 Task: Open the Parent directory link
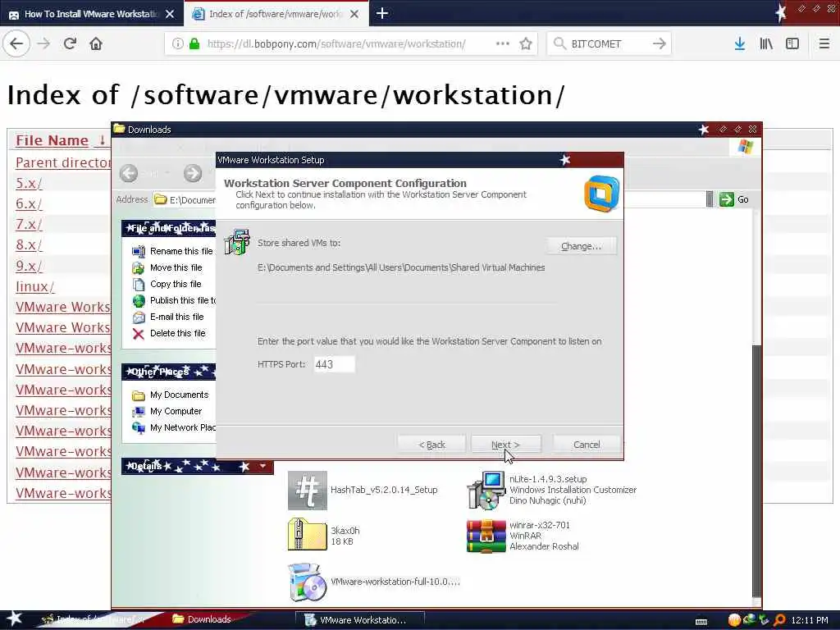tap(63, 162)
